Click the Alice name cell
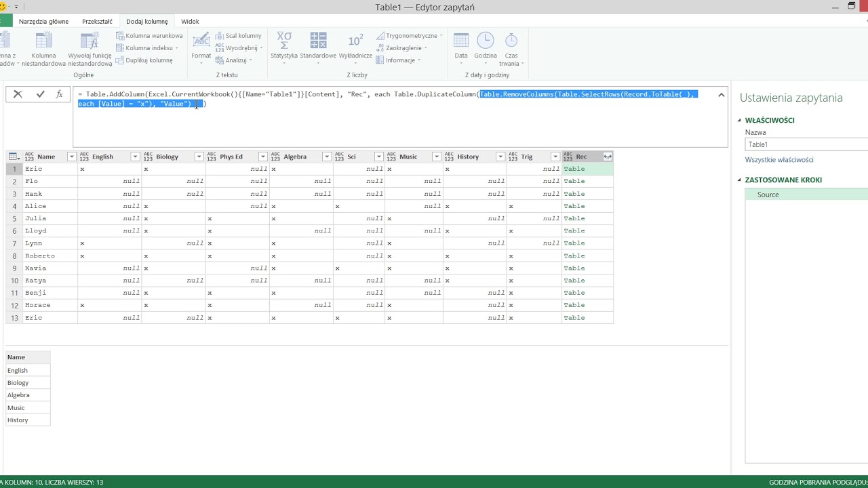868x488 pixels. pyautogui.click(x=50, y=206)
